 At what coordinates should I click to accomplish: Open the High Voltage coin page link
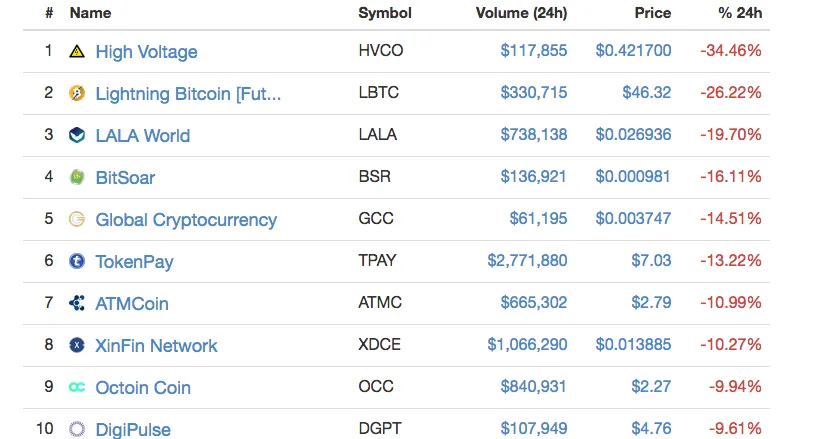pyautogui.click(x=146, y=52)
